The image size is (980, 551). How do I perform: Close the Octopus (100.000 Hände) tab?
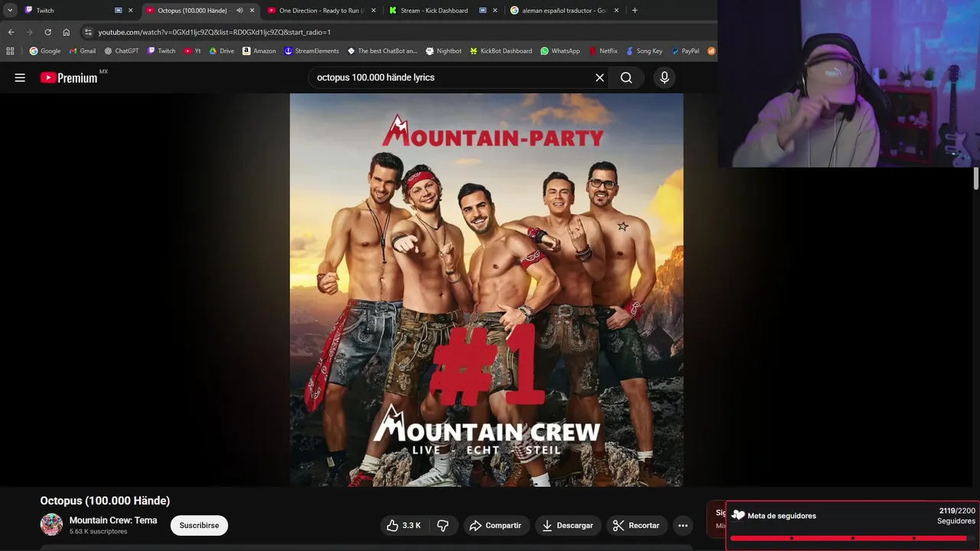tap(252, 11)
